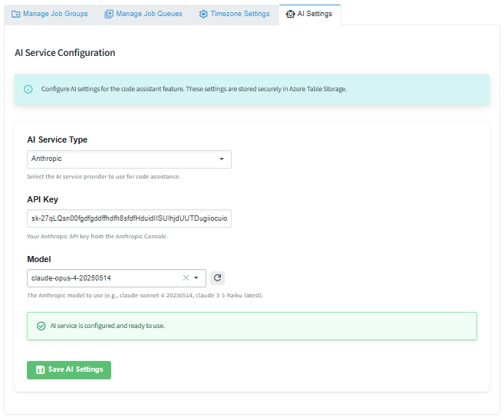Click the 'AI service is configured' status message

click(x=107, y=326)
